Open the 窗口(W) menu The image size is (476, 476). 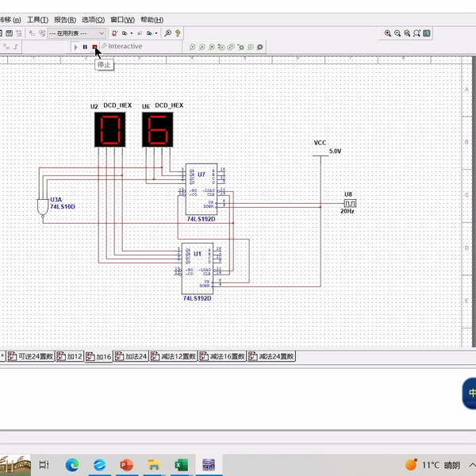pyautogui.click(x=122, y=20)
